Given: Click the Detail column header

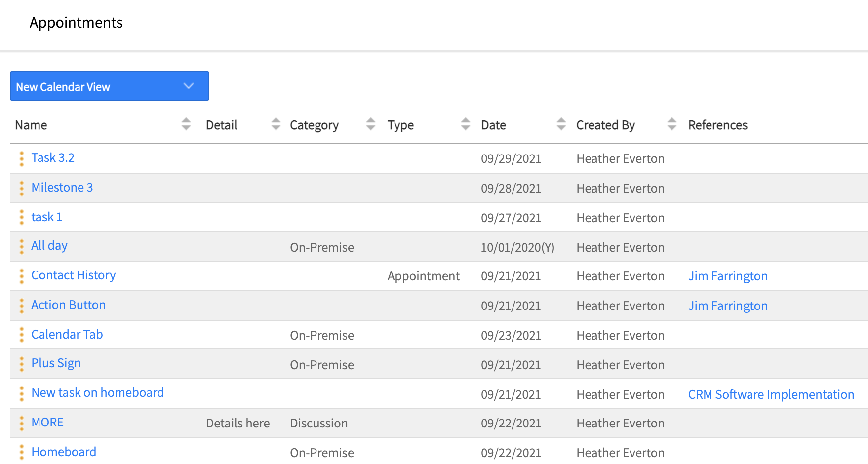Looking at the screenshot, I should (222, 125).
